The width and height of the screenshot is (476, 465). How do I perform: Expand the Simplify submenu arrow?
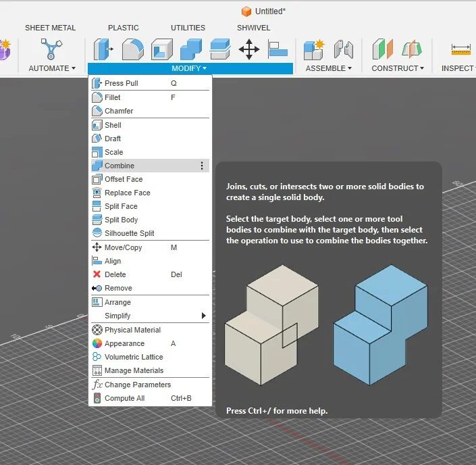(203, 316)
